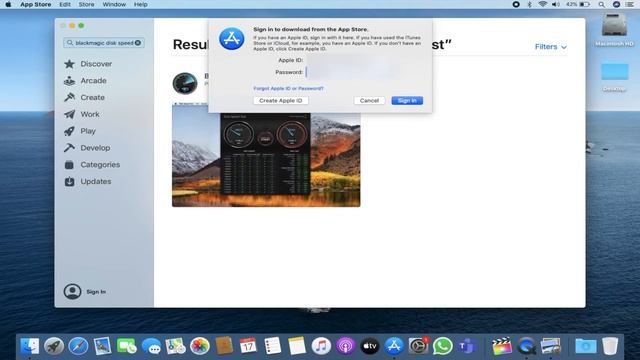Open the Edit menu
Screen dimensions: 640x360
click(x=64, y=4)
